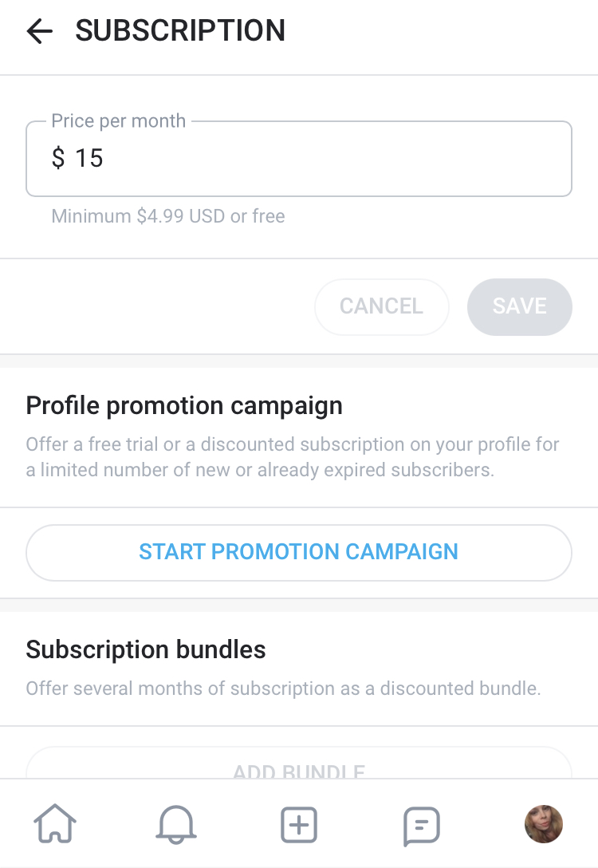Click the Profile promotion campaign heading
Viewport: 598px width, 868px height.
coord(184,406)
